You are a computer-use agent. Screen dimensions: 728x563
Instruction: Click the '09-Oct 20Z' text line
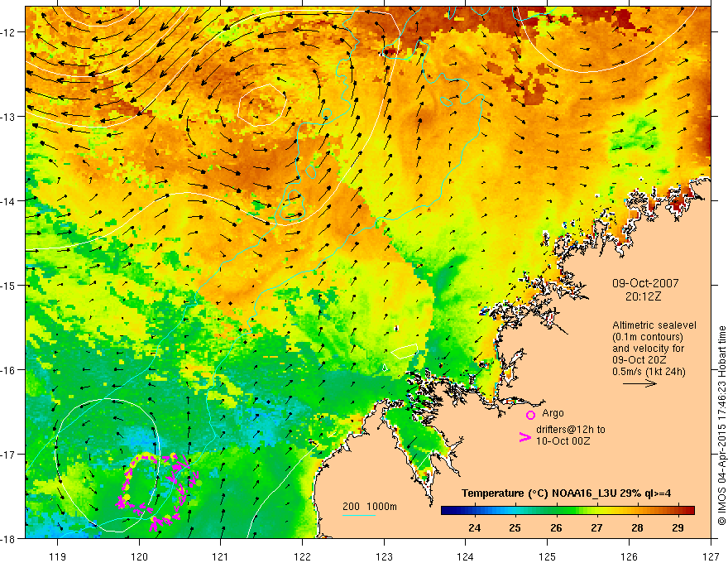639,360
